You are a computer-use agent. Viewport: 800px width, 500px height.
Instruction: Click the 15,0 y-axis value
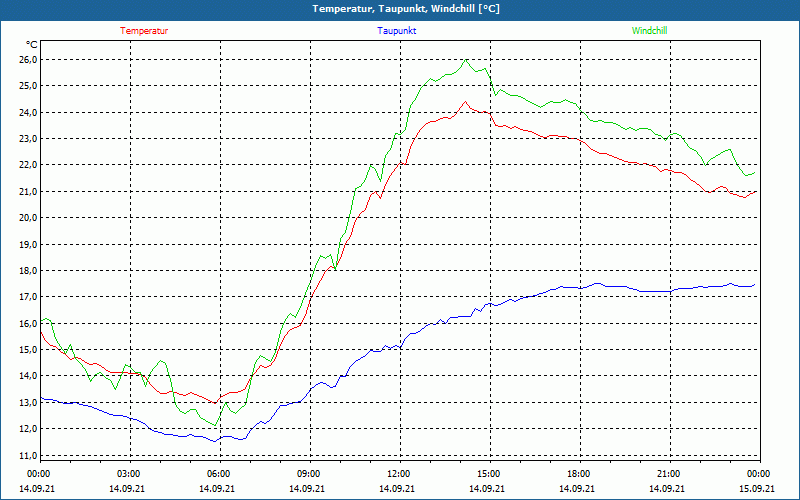click(x=29, y=349)
